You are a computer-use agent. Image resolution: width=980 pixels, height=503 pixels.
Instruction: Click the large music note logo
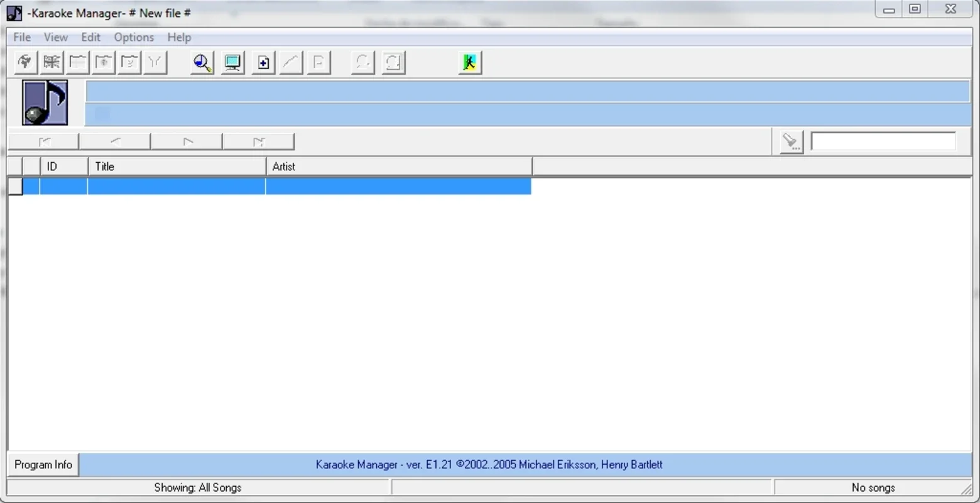pos(45,102)
